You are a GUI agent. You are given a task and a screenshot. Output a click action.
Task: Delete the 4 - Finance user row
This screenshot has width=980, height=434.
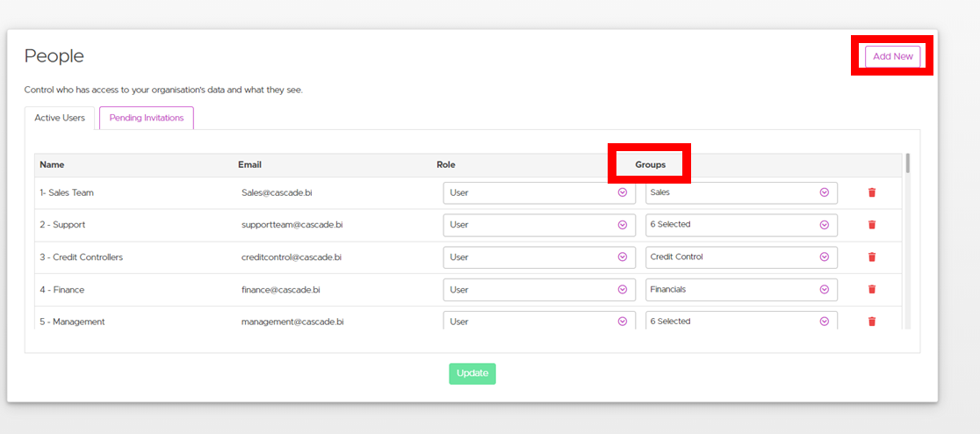coord(871,289)
